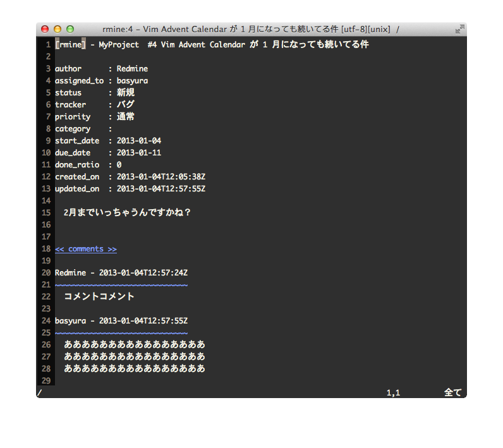503x448 pixels.
Task: Click the done_ratio value "0"
Action: (119, 165)
